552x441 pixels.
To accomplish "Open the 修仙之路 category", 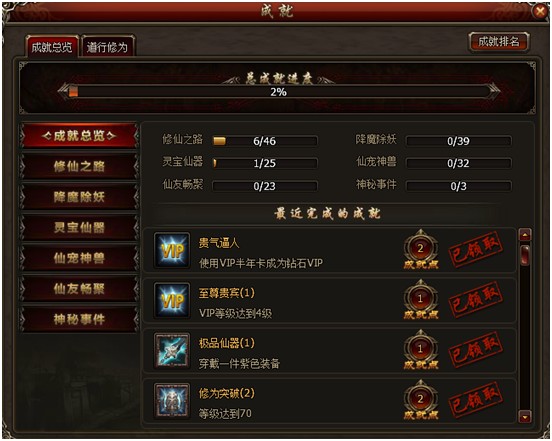I will 79,166.
